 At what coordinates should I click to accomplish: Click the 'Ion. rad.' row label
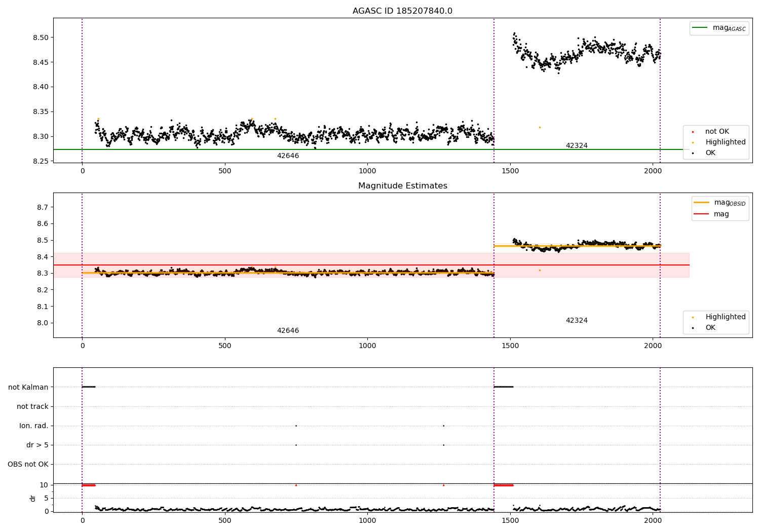(x=34, y=426)
